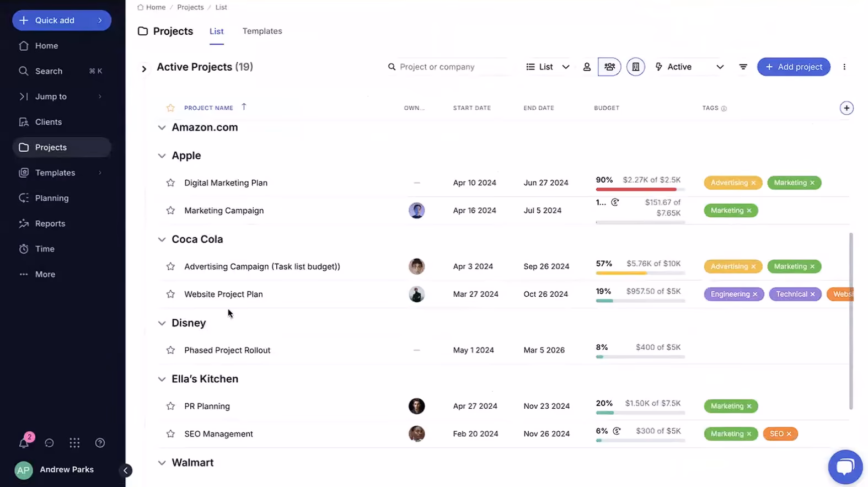Remove the SEO tag from SEO Management
Viewport: 868px width, 487px height.
tap(789, 434)
